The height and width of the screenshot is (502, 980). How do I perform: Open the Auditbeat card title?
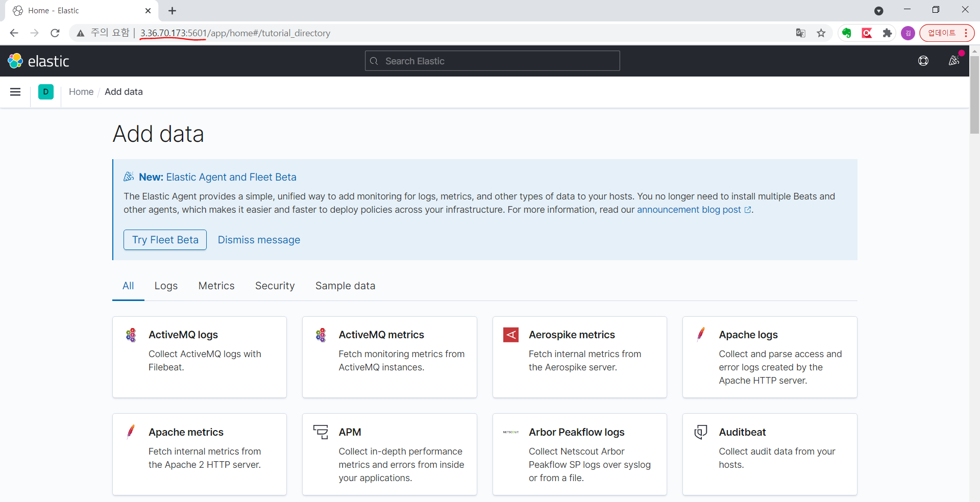(x=742, y=432)
